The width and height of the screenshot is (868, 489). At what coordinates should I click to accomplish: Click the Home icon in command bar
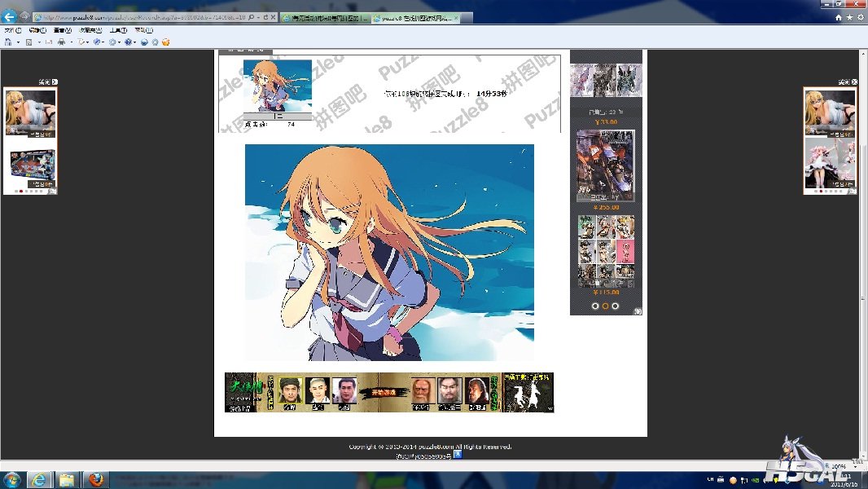pyautogui.click(x=8, y=42)
